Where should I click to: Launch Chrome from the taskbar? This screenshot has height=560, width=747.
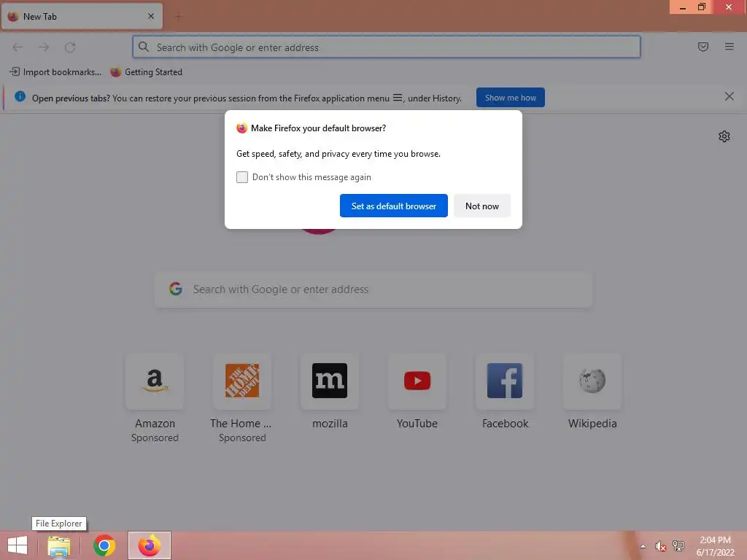tap(104, 545)
